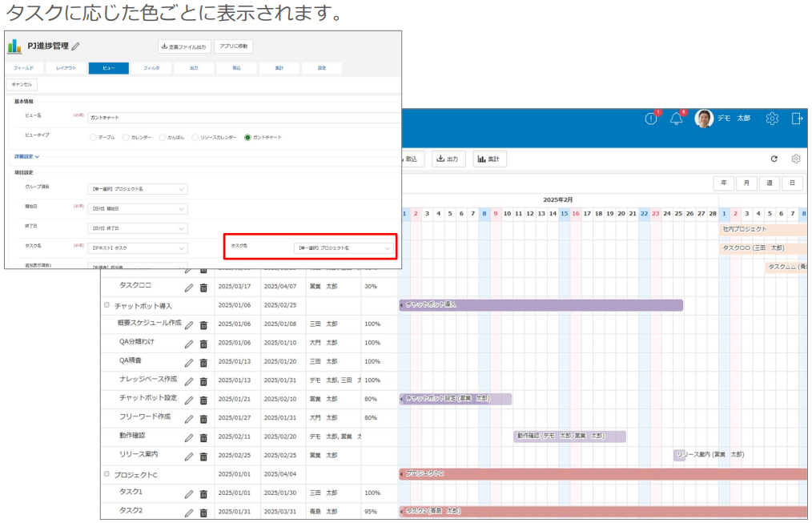Image resolution: width=812 pixels, height=523 pixels.
Task: Open the notification bell icon
Action: [677, 119]
